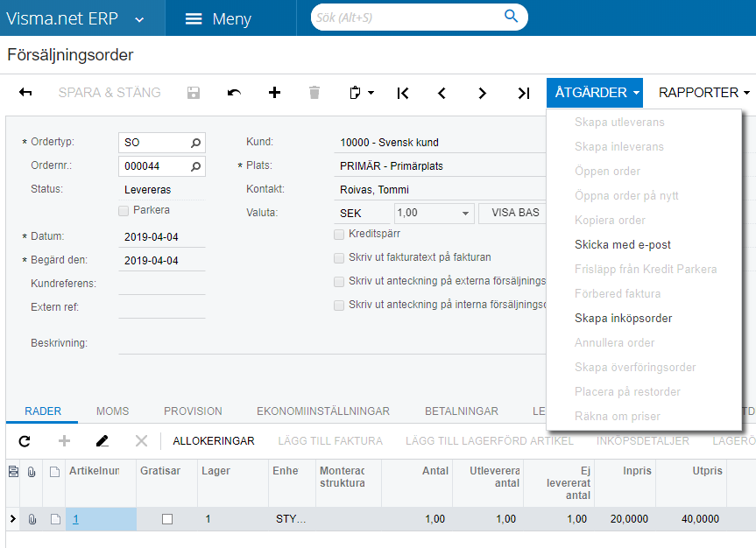
Task: Click the Utpris cell 40,0000
Action: tap(691, 519)
